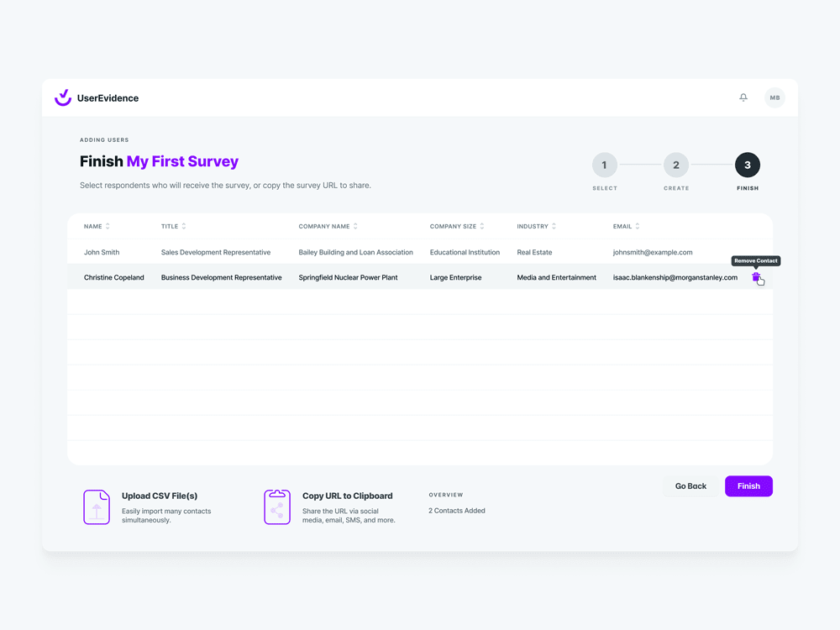This screenshot has width=840, height=630.
Task: Go to step 1 Select
Action: (604, 165)
